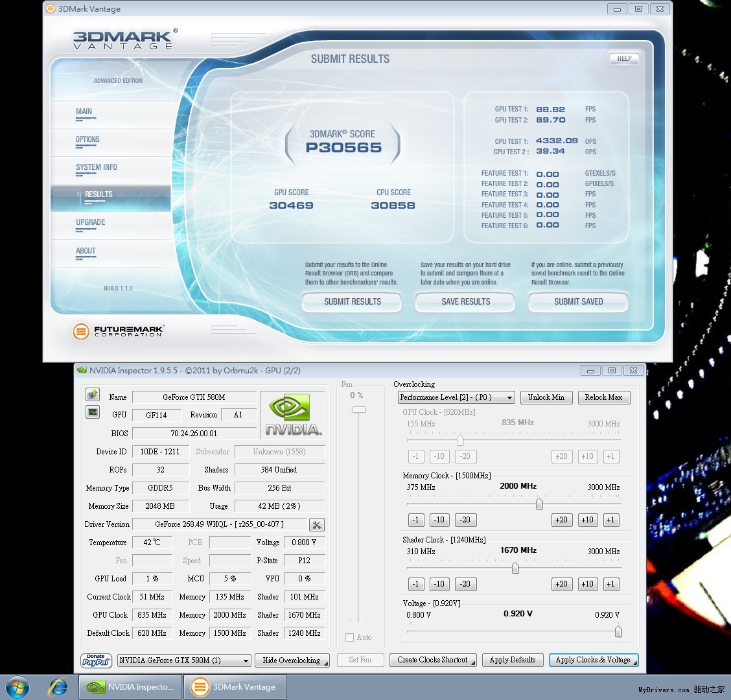The image size is (731, 700).
Task: Click the NVIDIA logo image
Action: pos(293,414)
